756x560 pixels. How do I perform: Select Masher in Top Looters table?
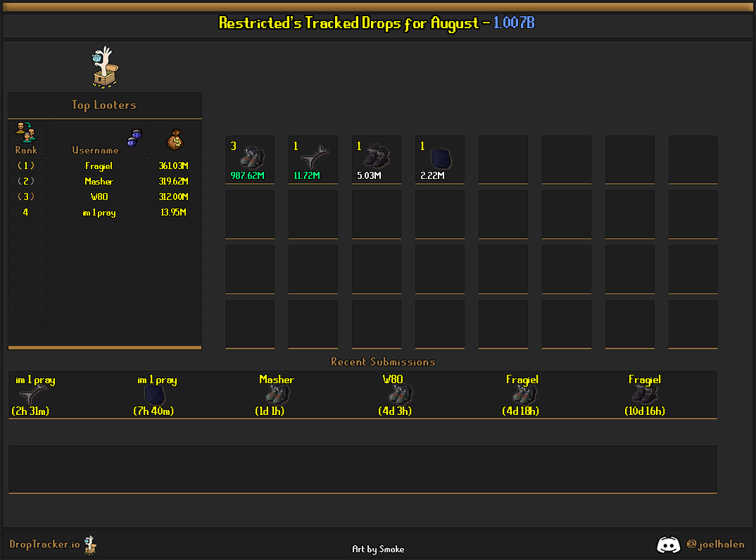coord(99,181)
